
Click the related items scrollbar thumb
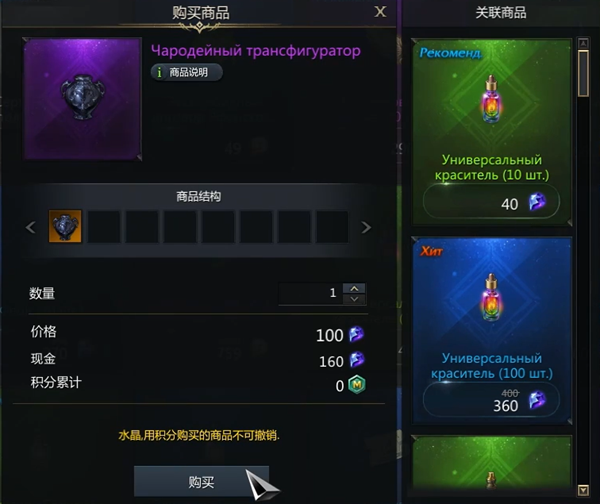[x=583, y=73]
